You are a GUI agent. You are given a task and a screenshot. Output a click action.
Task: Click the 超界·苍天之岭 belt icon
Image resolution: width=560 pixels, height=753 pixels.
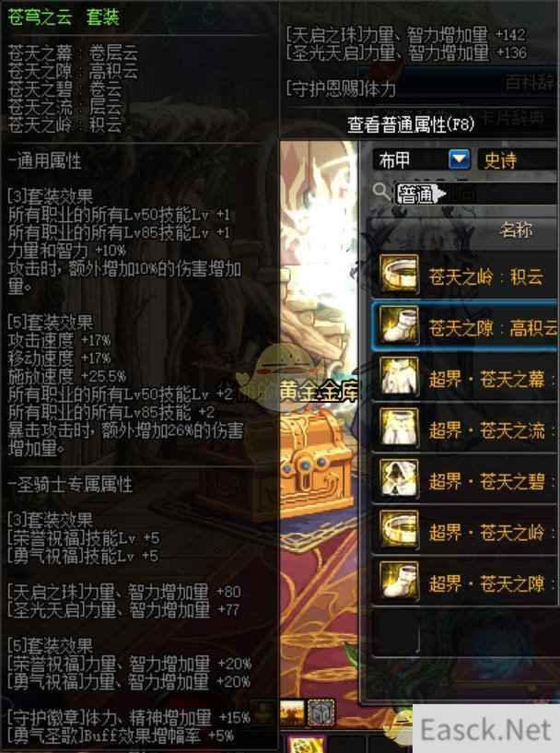[x=399, y=530]
